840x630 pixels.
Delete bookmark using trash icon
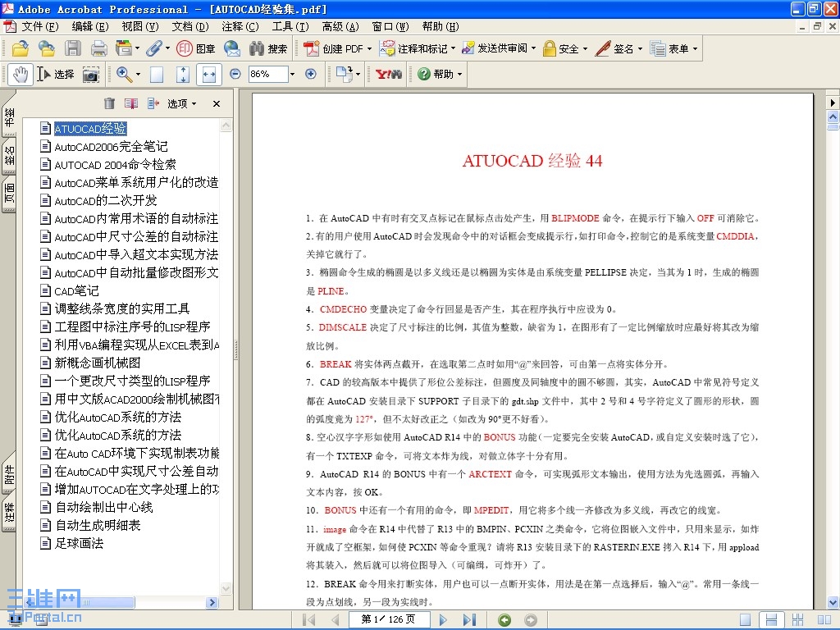pos(109,103)
